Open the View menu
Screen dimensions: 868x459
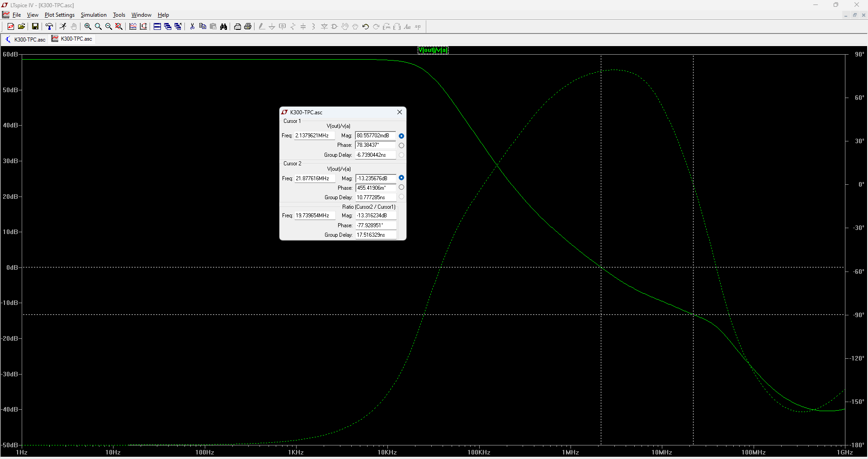point(33,15)
